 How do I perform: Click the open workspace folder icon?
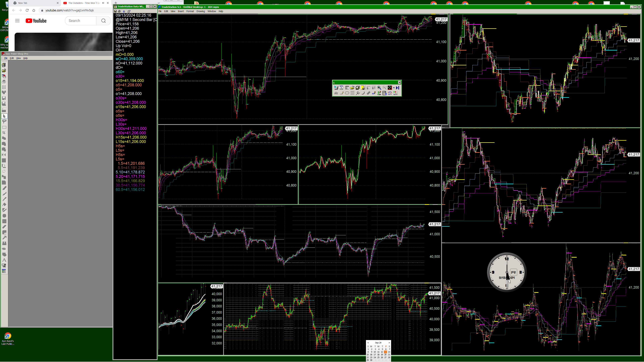click(x=352, y=88)
